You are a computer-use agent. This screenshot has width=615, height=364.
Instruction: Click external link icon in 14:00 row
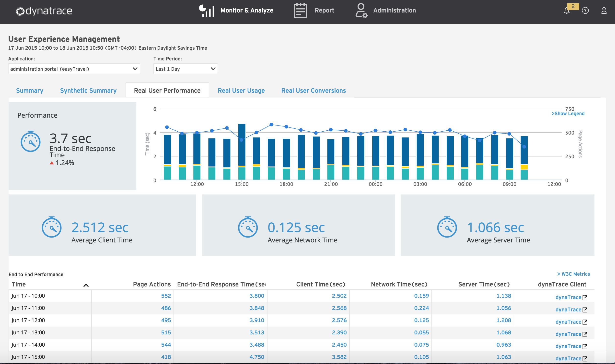point(585,347)
